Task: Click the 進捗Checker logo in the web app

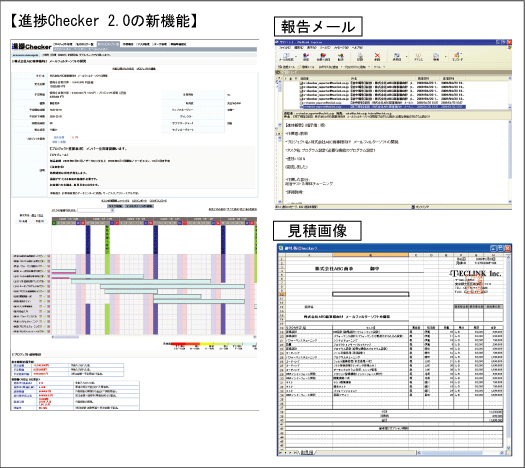Action: [x=32, y=46]
